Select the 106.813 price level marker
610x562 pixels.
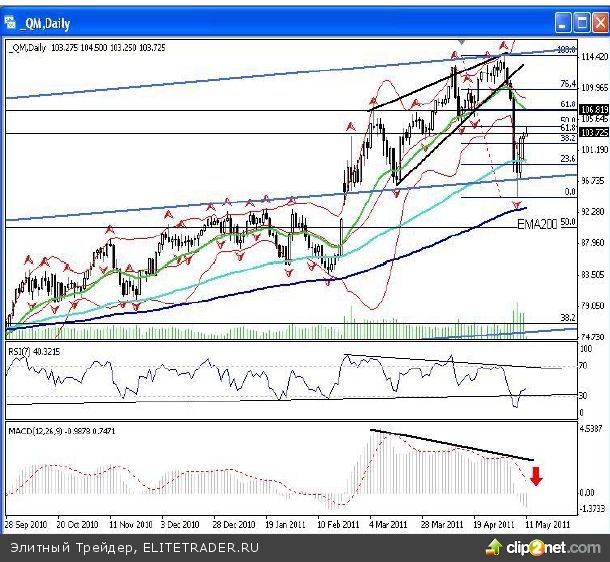(x=594, y=110)
